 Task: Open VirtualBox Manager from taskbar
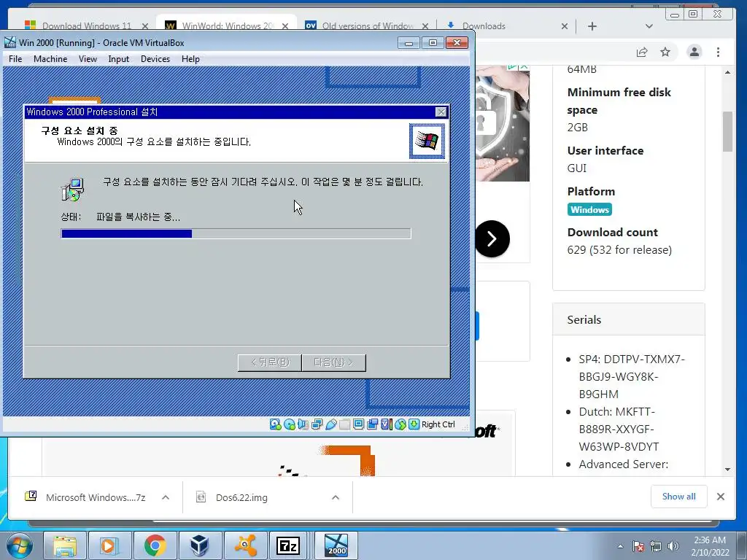[x=200, y=545]
